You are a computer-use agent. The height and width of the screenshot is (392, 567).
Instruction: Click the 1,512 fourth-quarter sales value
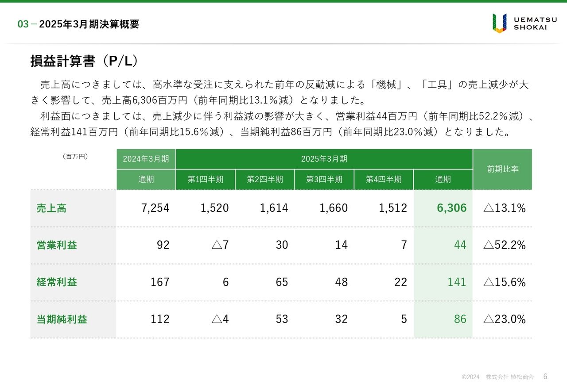[393, 208]
